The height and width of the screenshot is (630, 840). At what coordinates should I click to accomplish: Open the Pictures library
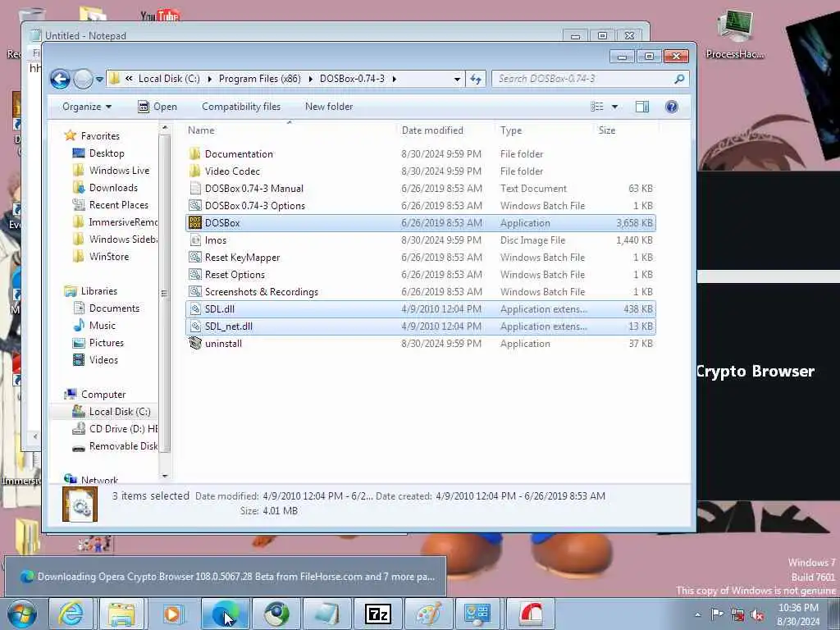(x=106, y=342)
